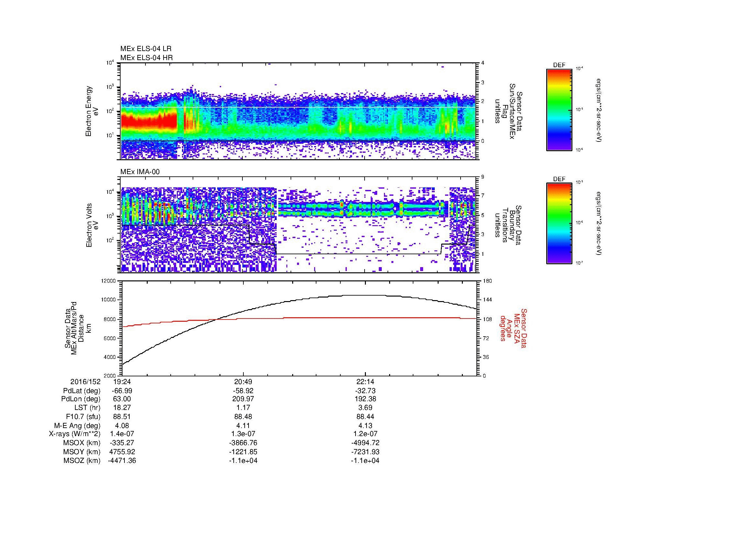Click the red SZA angle curve
The height and width of the screenshot is (534, 756).
tap(299, 318)
